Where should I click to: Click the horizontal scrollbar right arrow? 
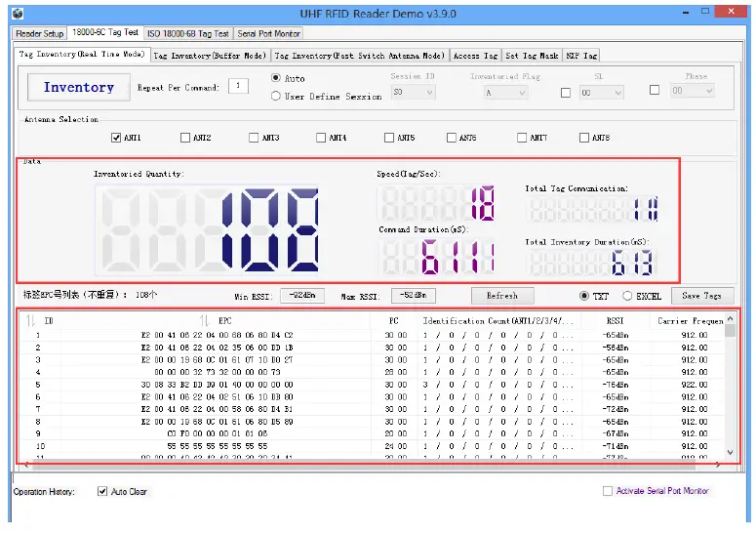[718, 465]
